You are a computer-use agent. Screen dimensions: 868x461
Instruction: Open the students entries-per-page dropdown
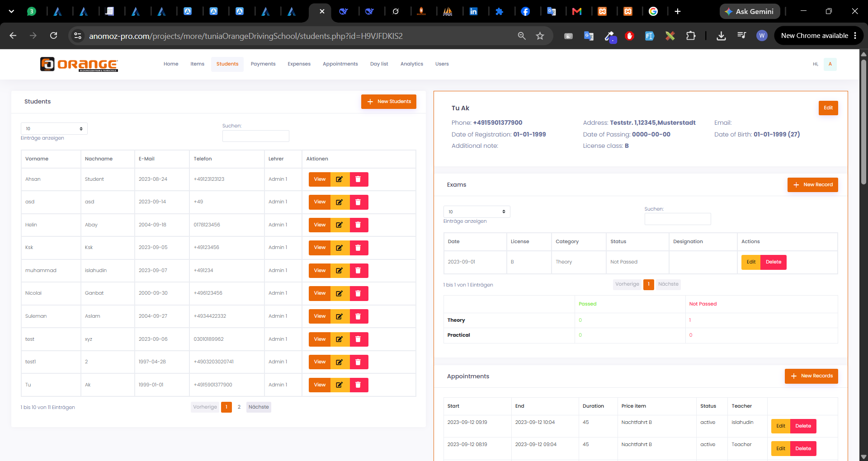pyautogui.click(x=54, y=129)
